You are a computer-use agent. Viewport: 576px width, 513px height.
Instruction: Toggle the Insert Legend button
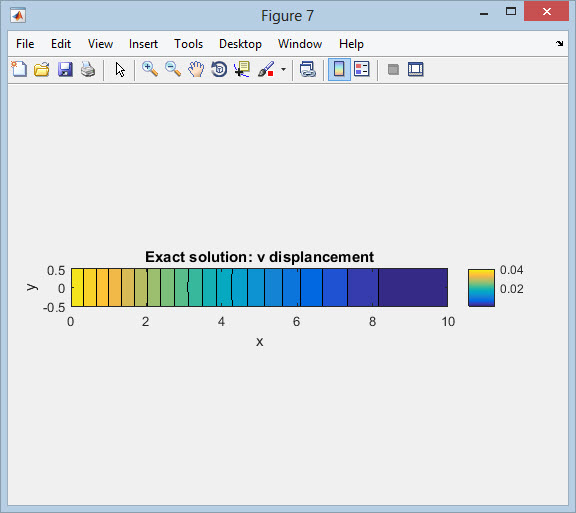(x=362, y=69)
